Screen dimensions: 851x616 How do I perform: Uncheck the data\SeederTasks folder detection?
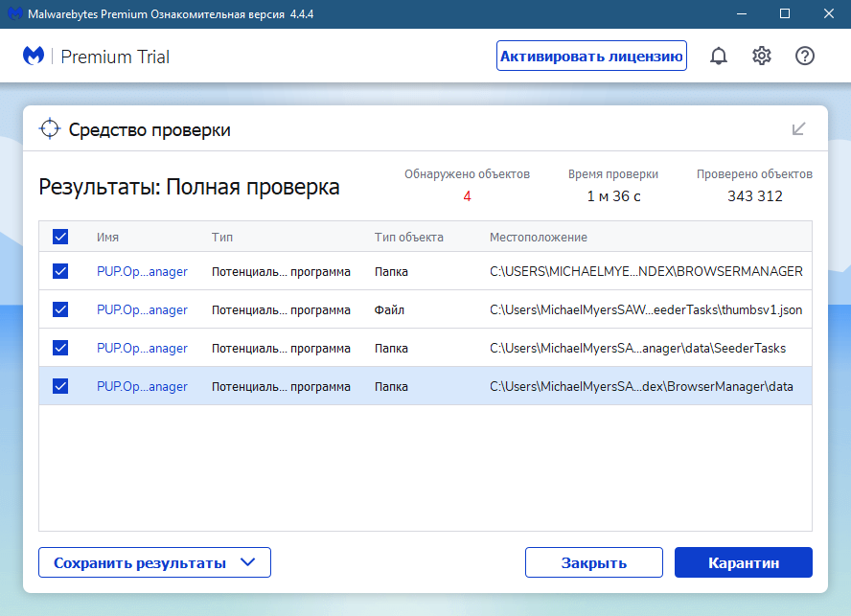tap(60, 348)
